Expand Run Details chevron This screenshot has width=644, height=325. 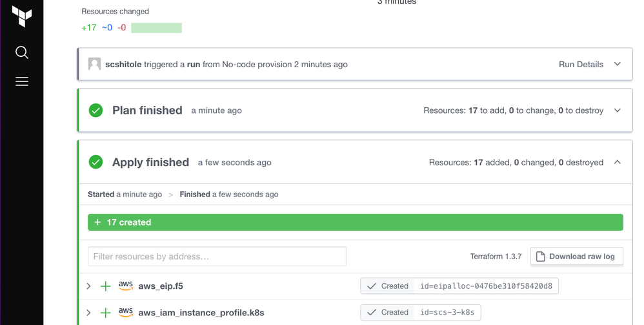618,65
